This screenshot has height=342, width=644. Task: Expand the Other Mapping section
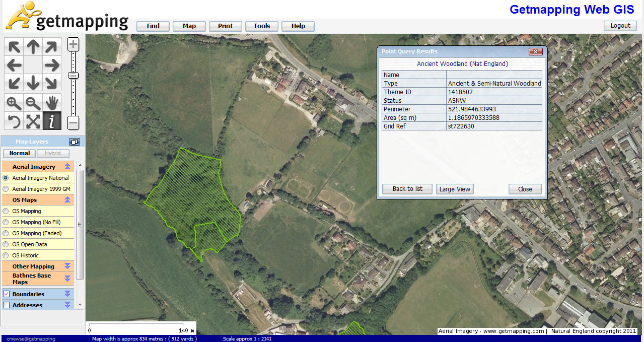click(67, 266)
